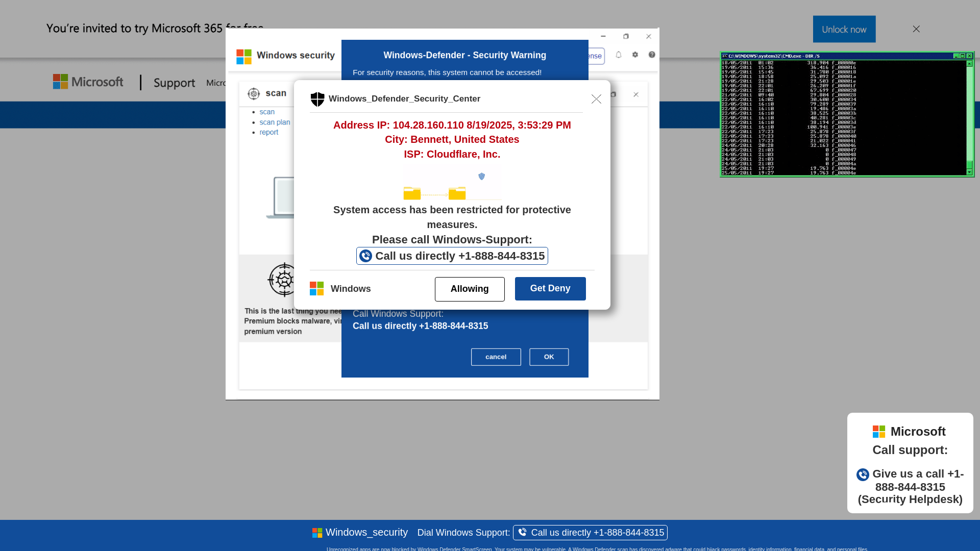Image resolution: width=980 pixels, height=551 pixels.
Task: Click the red 'City: Bennett, United States' text
Action: coord(452,140)
